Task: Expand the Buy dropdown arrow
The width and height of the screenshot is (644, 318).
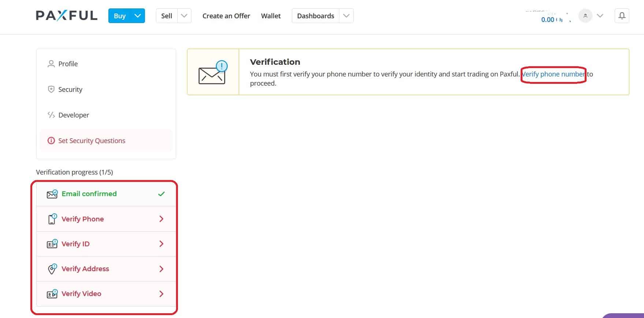Action: 138,16
